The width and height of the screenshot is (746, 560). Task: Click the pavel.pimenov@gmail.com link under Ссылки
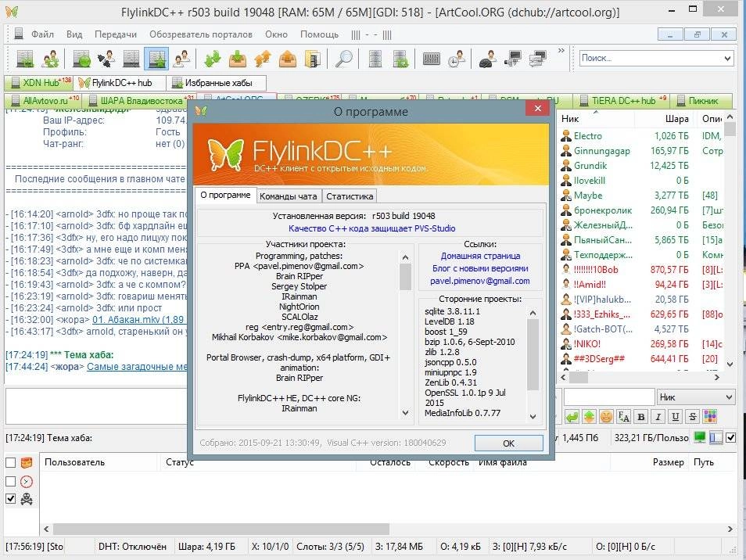479,281
